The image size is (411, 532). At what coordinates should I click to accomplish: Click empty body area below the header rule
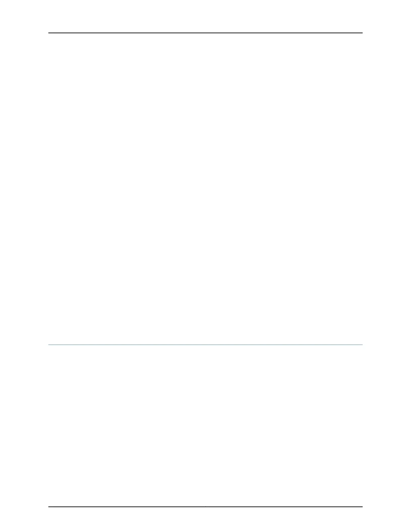205,188
